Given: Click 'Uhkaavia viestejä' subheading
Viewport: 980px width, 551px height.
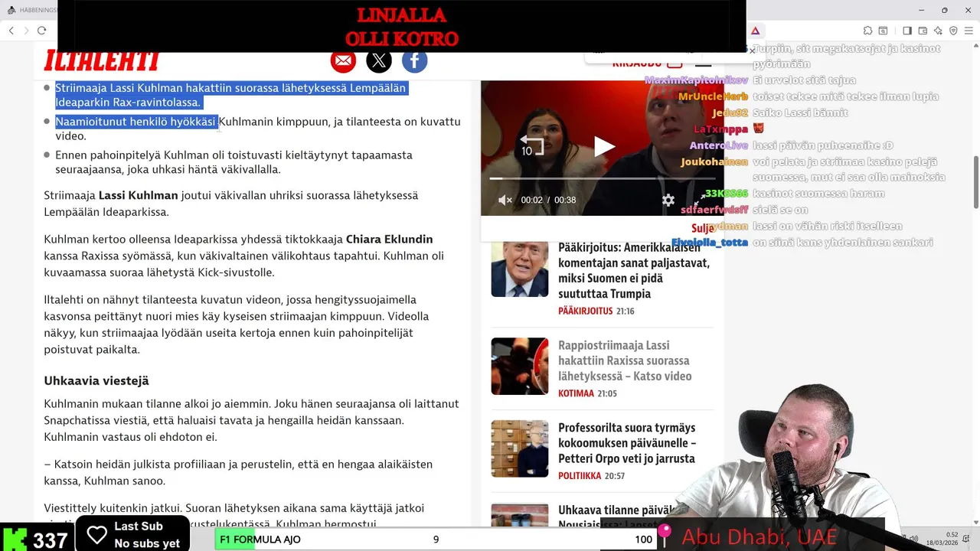Looking at the screenshot, I should [96, 380].
